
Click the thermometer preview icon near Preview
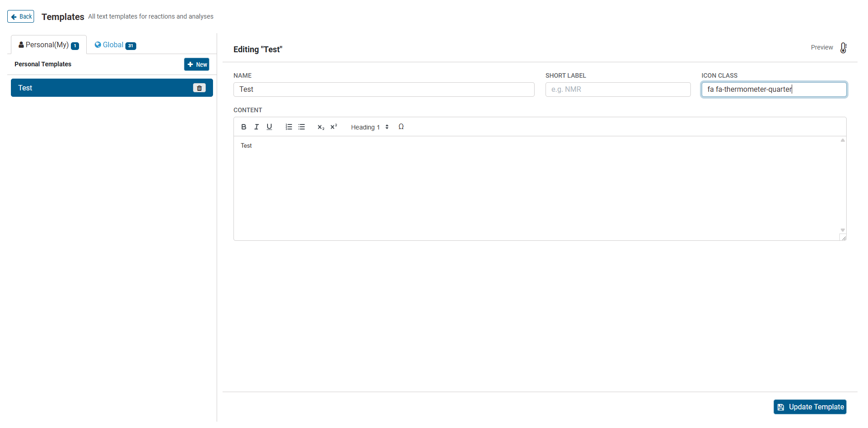(843, 48)
